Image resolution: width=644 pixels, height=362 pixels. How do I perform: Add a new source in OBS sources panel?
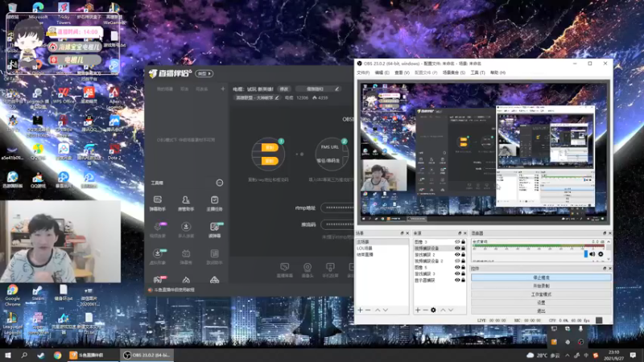point(418,311)
